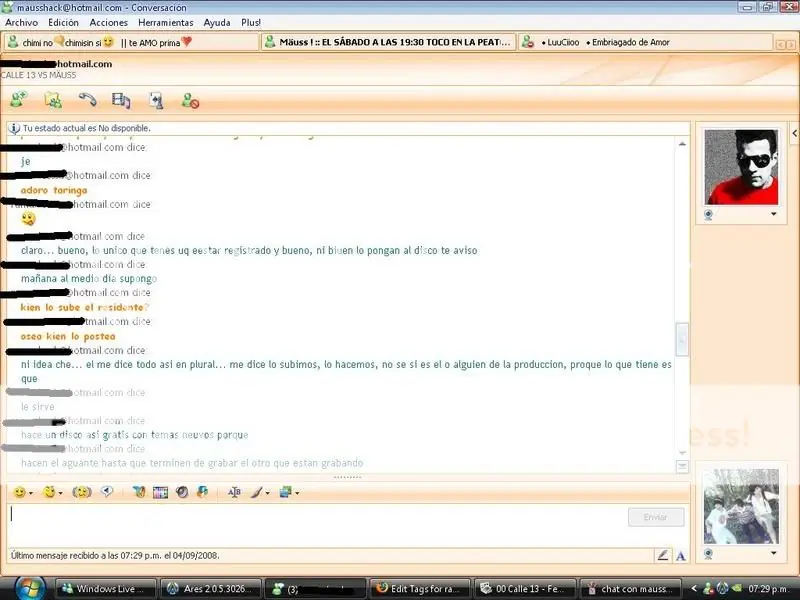Open Ares 2.0.5.3026 from the taskbar
The height and width of the screenshot is (600, 800).
pyautogui.click(x=211, y=589)
